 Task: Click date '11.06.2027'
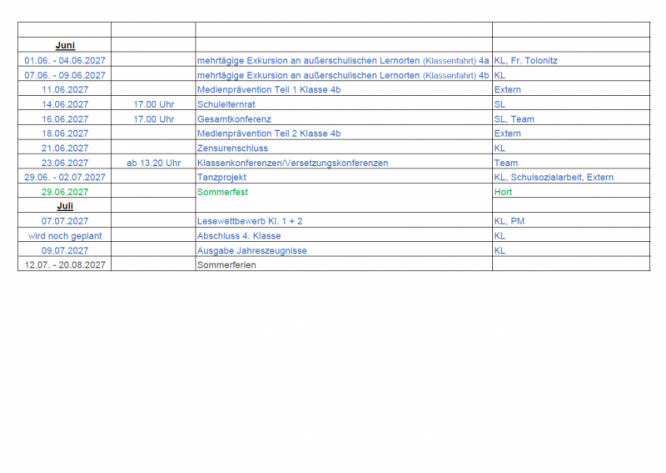65,90
